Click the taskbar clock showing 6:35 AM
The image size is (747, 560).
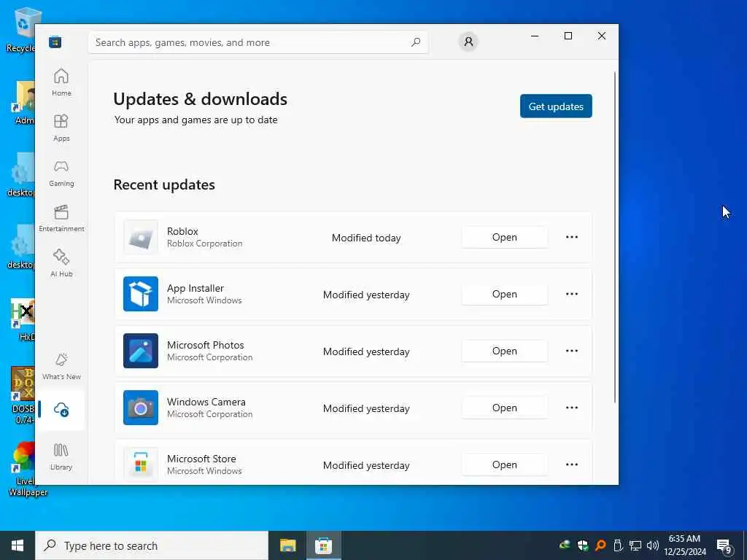[684, 545]
